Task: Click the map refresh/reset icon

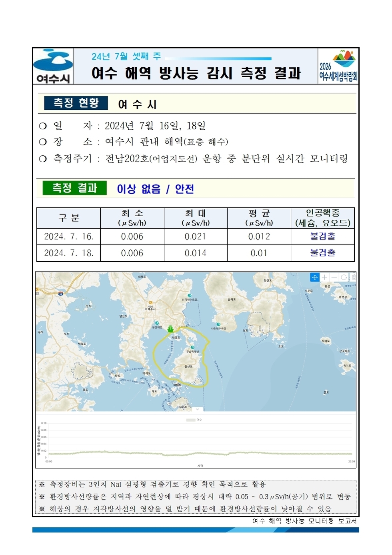Action: coord(344,277)
